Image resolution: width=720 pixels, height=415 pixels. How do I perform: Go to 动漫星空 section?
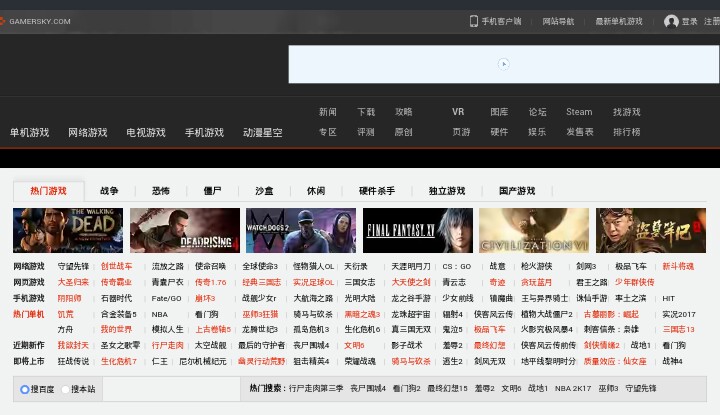(x=263, y=133)
